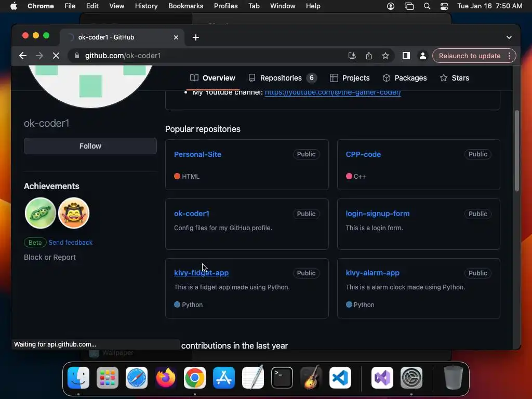Viewport: 532px width, 399px height.
Task: Click the install app icon in address bar
Action: point(352,56)
